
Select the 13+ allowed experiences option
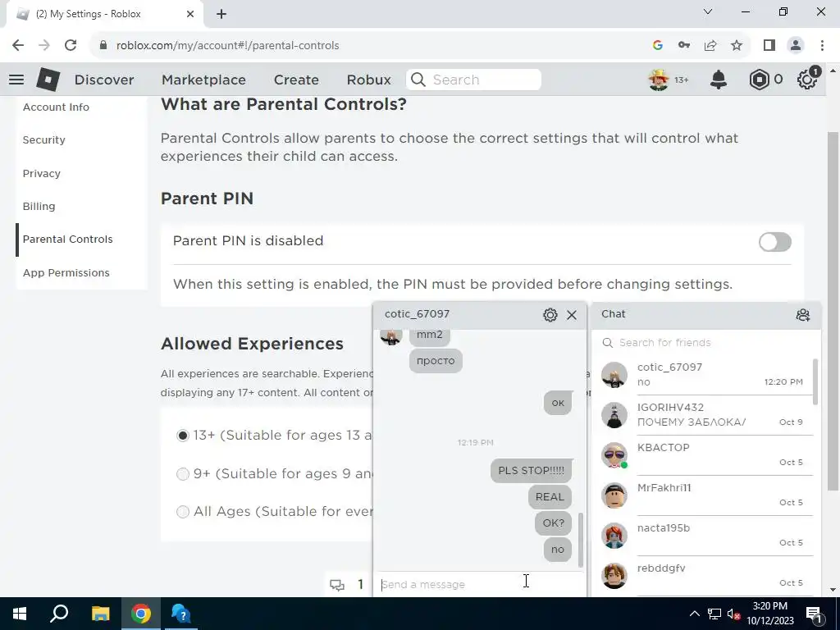(183, 436)
